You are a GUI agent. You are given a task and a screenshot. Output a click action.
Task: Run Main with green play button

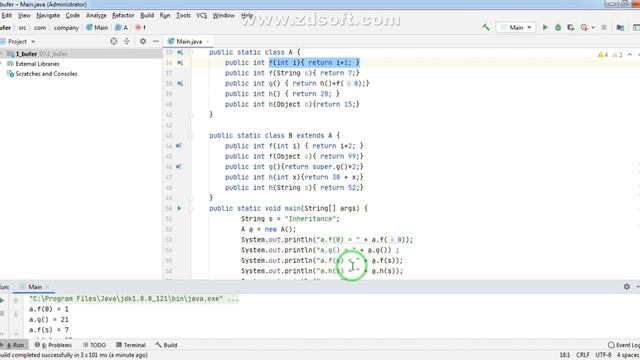pyautogui.click(x=545, y=27)
